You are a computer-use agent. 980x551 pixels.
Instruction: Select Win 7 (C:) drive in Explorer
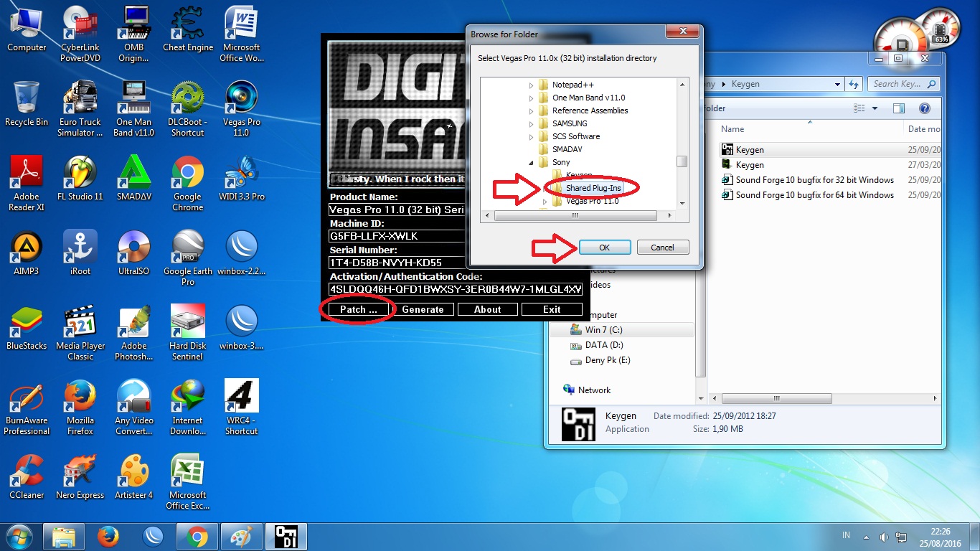pyautogui.click(x=622, y=330)
